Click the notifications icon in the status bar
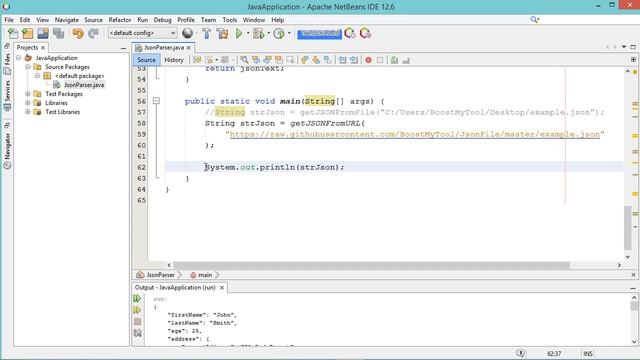The width and height of the screenshot is (640, 360). tap(520, 353)
